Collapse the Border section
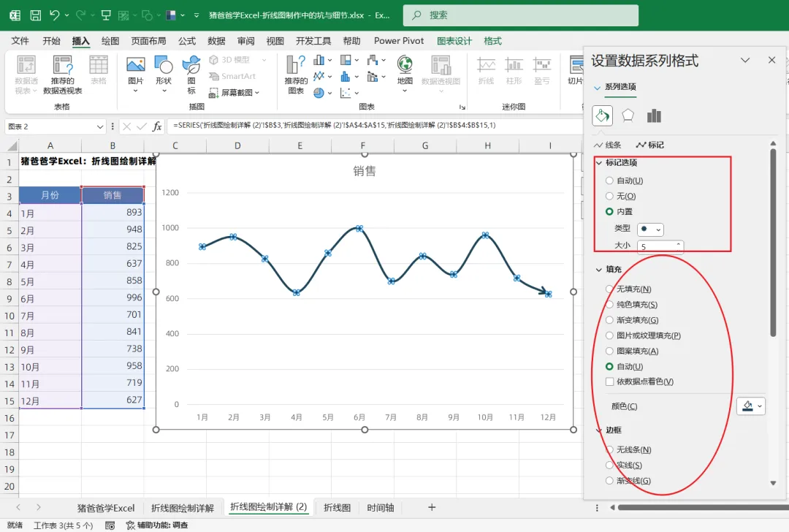 coord(599,430)
